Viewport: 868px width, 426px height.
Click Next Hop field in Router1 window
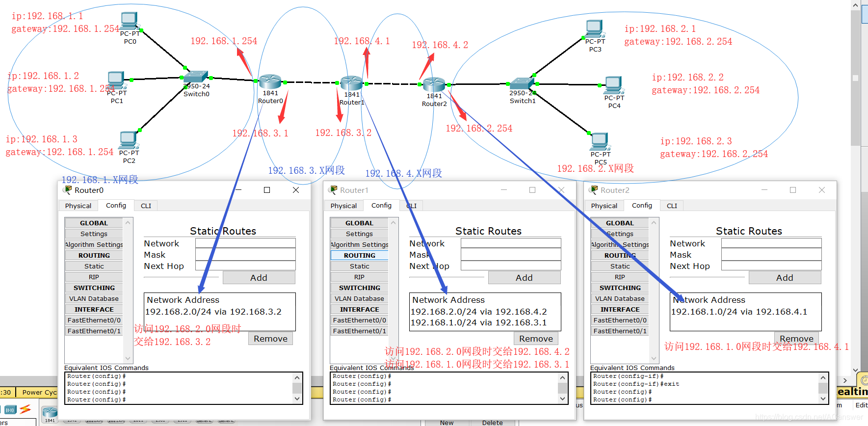tap(511, 266)
